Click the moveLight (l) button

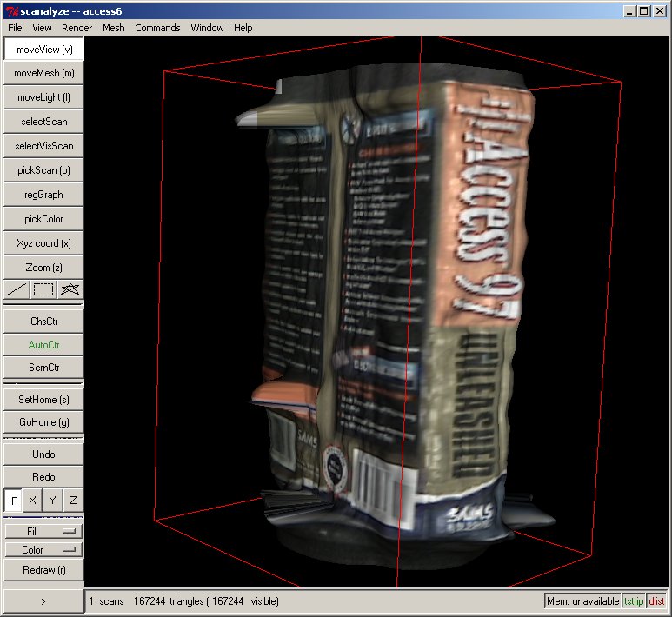tap(43, 97)
